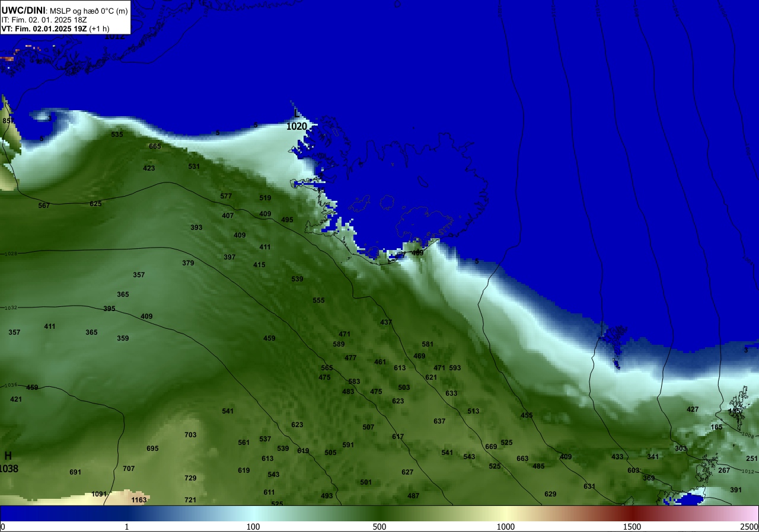
Task: Click the dark red part of the color scale
Action: click(x=632, y=513)
